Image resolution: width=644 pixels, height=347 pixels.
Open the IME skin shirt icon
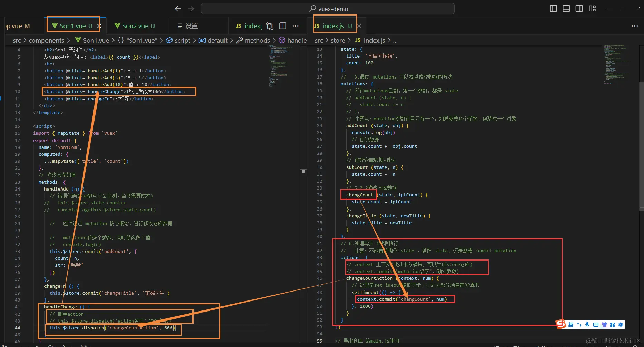click(x=604, y=325)
